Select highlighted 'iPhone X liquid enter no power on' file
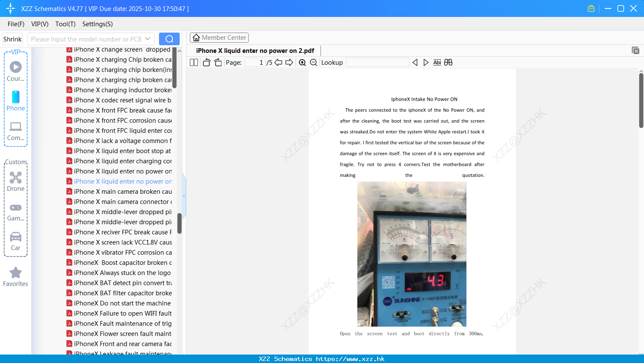The image size is (644, 363). point(118,181)
